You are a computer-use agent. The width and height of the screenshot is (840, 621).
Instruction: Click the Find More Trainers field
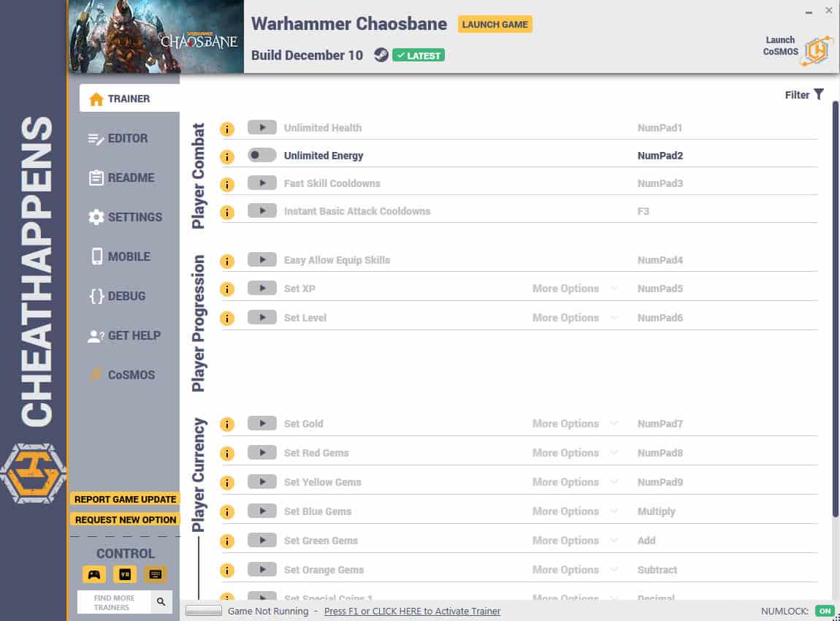point(114,602)
